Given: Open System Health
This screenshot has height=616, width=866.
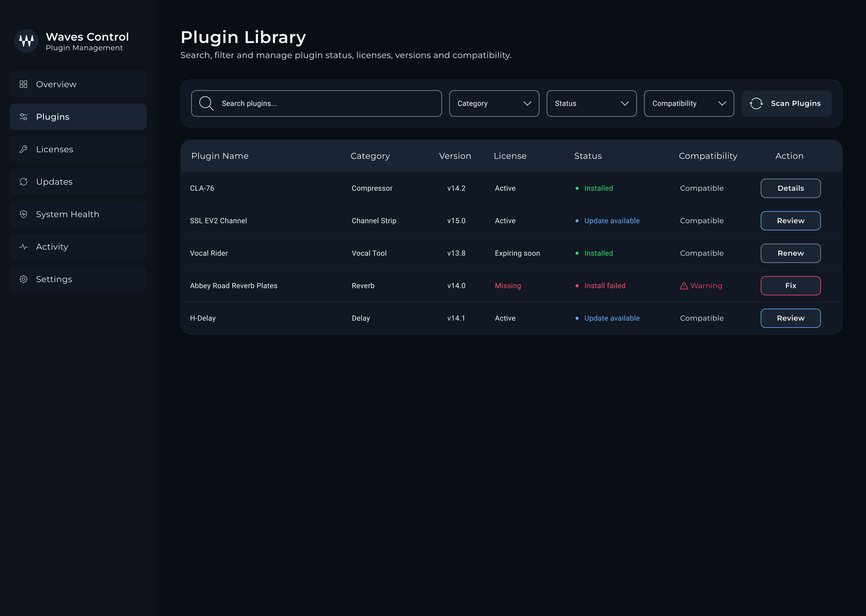Looking at the screenshot, I should [78, 214].
